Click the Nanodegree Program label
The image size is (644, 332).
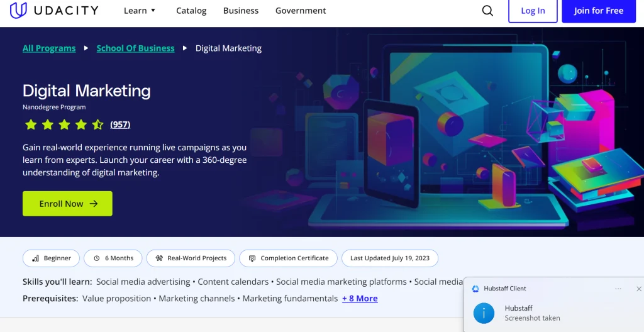pos(54,108)
